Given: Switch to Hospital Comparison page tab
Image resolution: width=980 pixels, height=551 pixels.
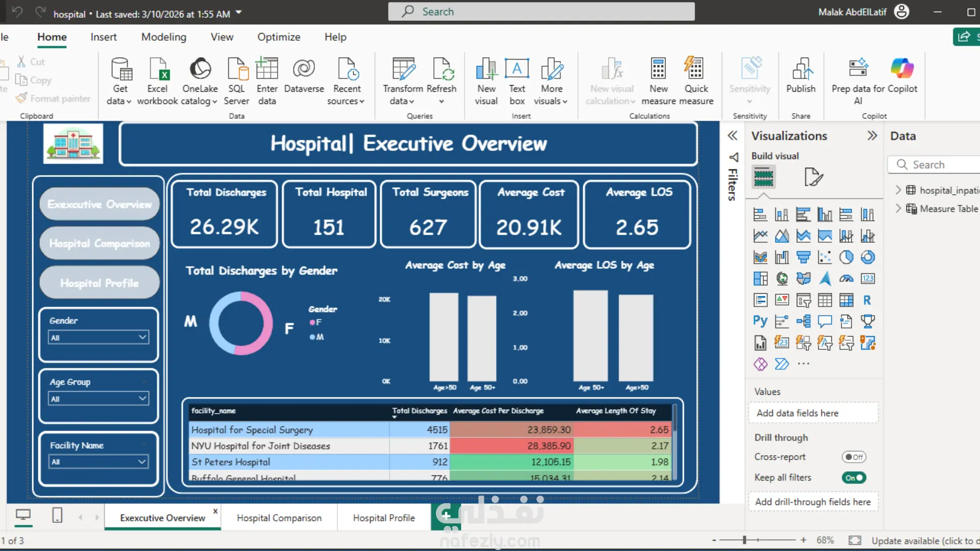Looking at the screenshot, I should coord(279,518).
